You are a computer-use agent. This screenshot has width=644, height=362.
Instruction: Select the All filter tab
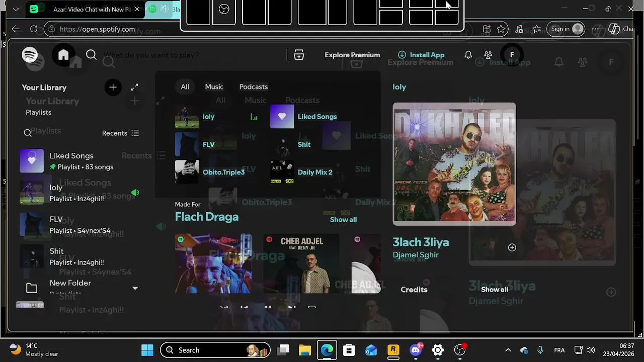point(185,86)
